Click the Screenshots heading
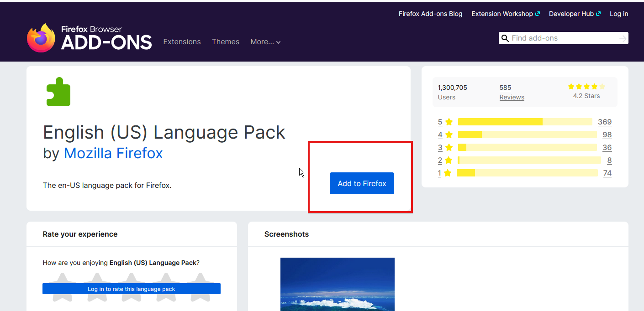Screen dimensions: 644x311 tap(286, 234)
